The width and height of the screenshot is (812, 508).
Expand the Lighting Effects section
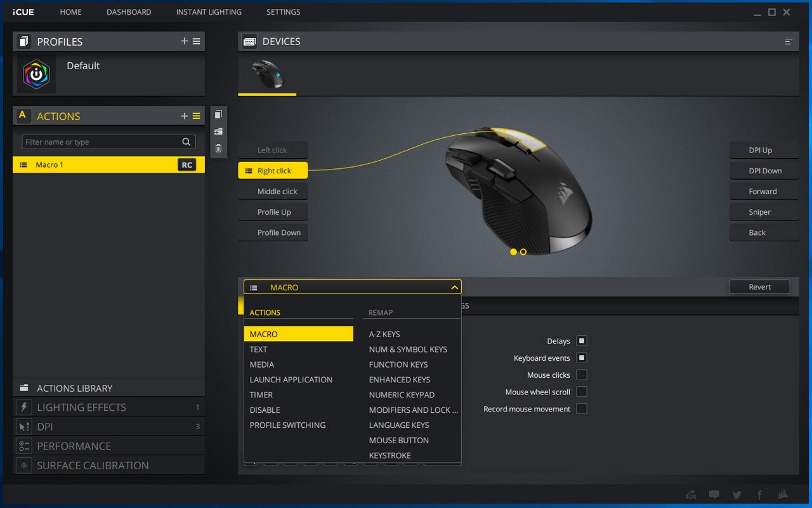coord(109,407)
